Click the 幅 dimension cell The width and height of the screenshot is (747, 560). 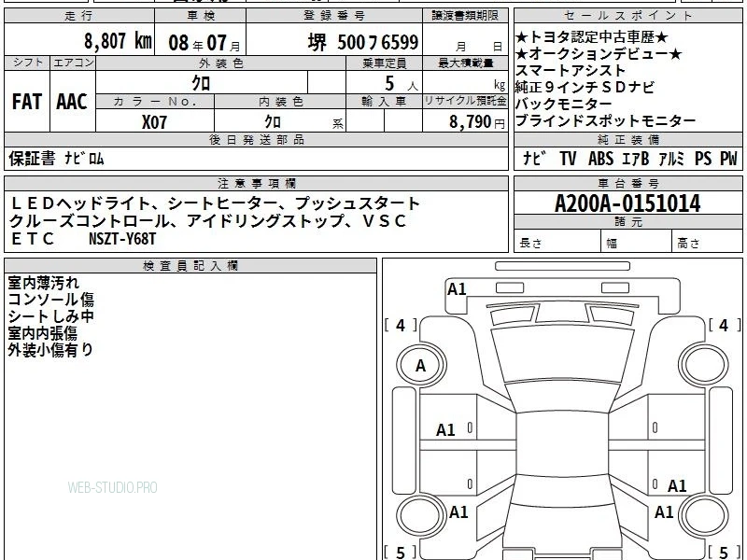(637, 241)
